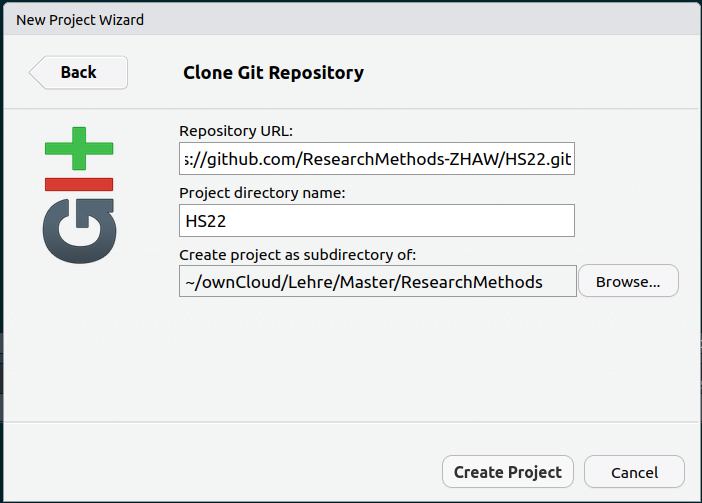Place cursor after HS22.git in URL field

coord(572,159)
